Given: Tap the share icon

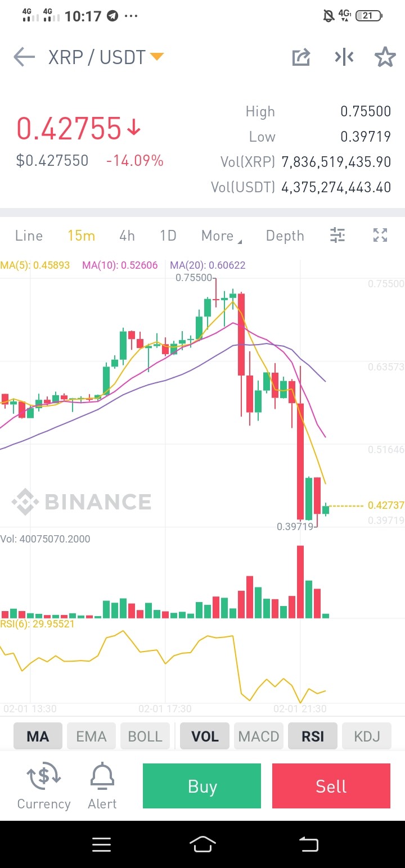Looking at the screenshot, I should pyautogui.click(x=301, y=57).
